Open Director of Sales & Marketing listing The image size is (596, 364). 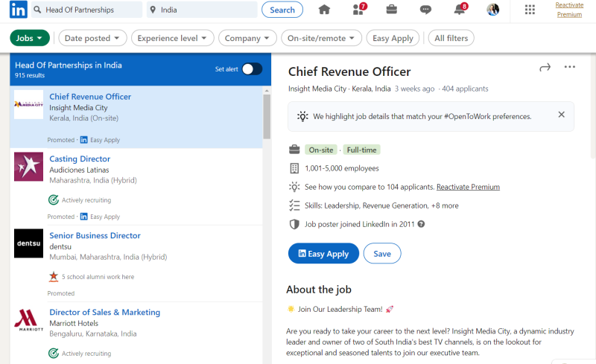click(105, 313)
